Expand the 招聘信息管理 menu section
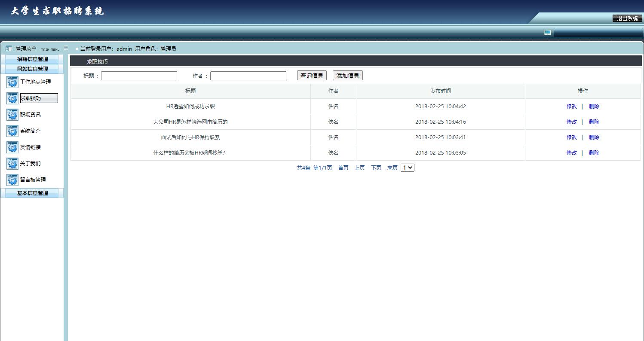Screen dimensions: 644x341 pyautogui.click(x=32, y=59)
